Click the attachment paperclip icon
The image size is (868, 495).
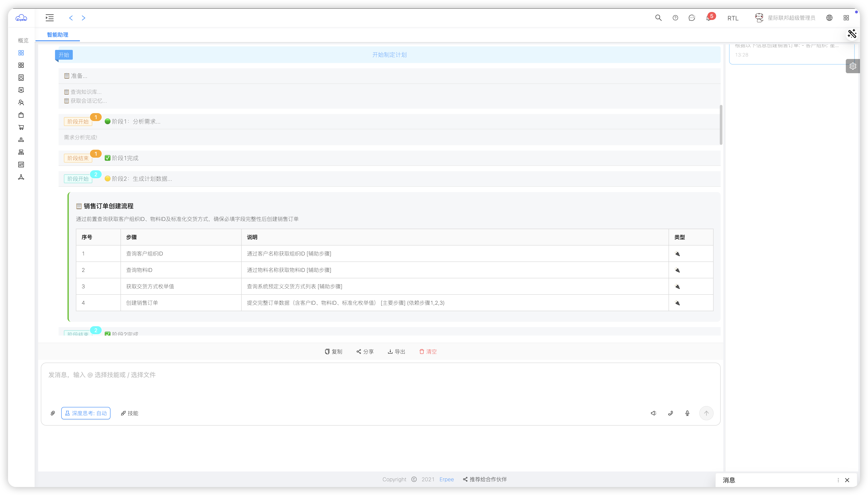point(53,413)
